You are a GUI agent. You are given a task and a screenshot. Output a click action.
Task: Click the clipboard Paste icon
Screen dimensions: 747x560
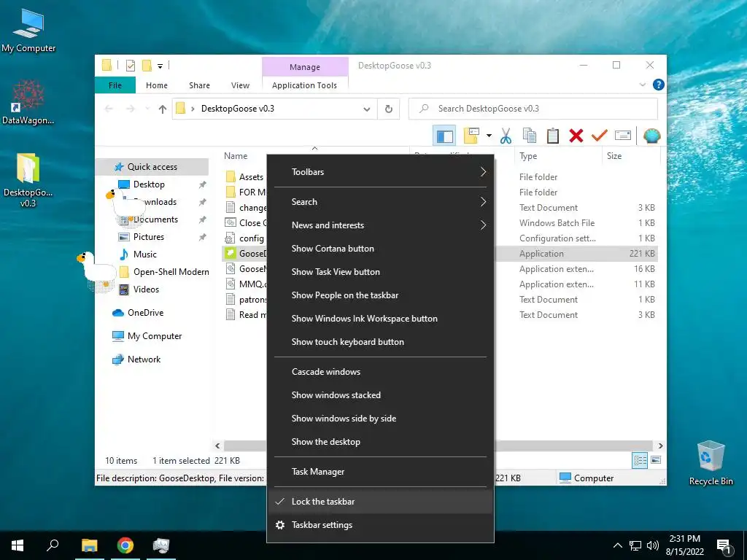click(553, 136)
